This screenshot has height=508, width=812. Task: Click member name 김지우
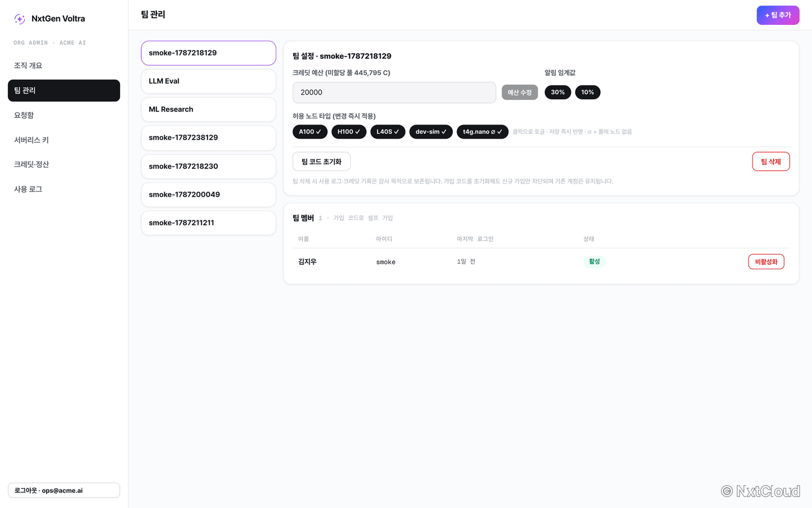[307, 262]
